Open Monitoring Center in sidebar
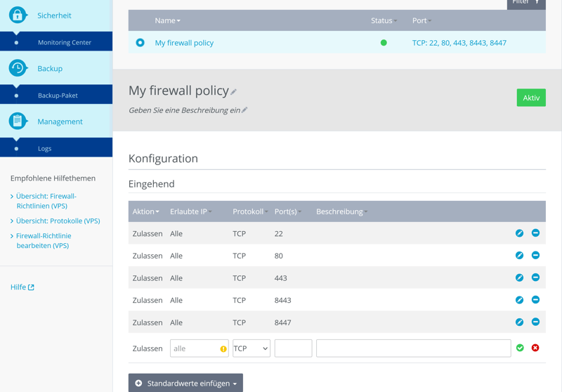Viewport: 562px width, 392px height. click(65, 42)
